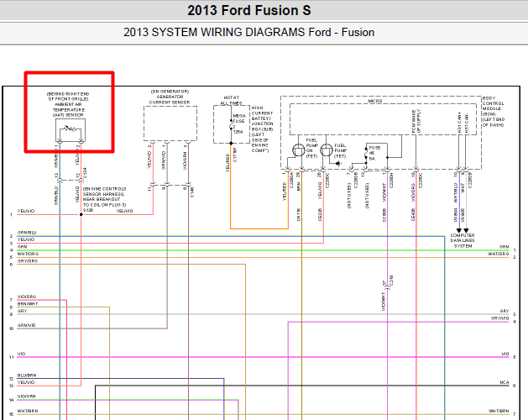Click the "GRN/VIO" label at left pin 10
528x420 pixels.
pos(27,325)
